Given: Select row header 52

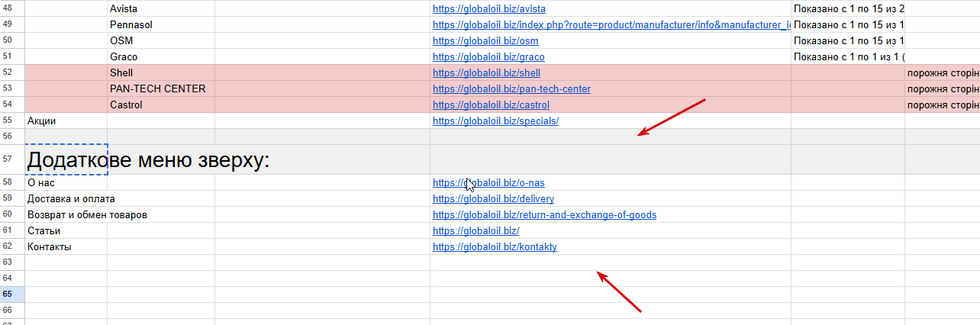Looking at the screenshot, I should pyautogui.click(x=12, y=72).
